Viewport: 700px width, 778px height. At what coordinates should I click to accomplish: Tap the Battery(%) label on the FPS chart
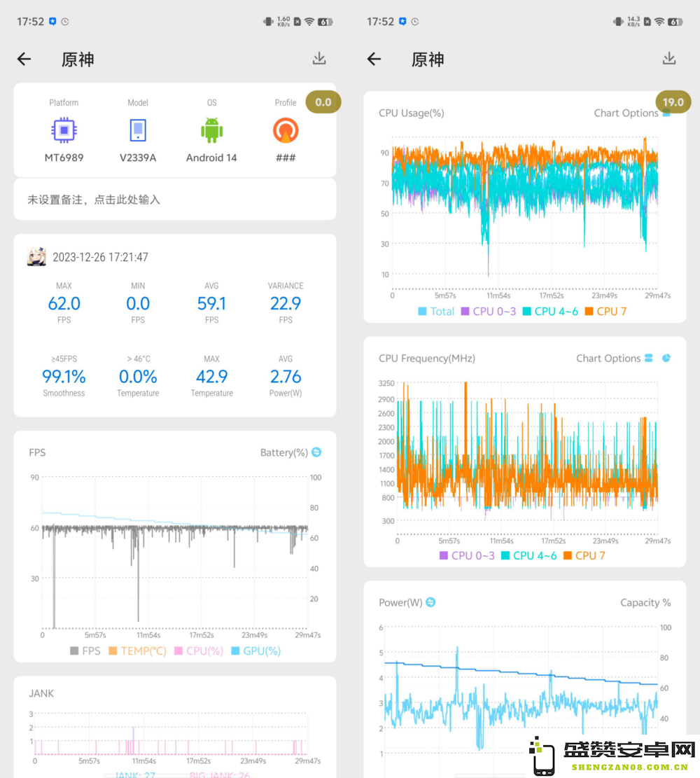(x=284, y=452)
